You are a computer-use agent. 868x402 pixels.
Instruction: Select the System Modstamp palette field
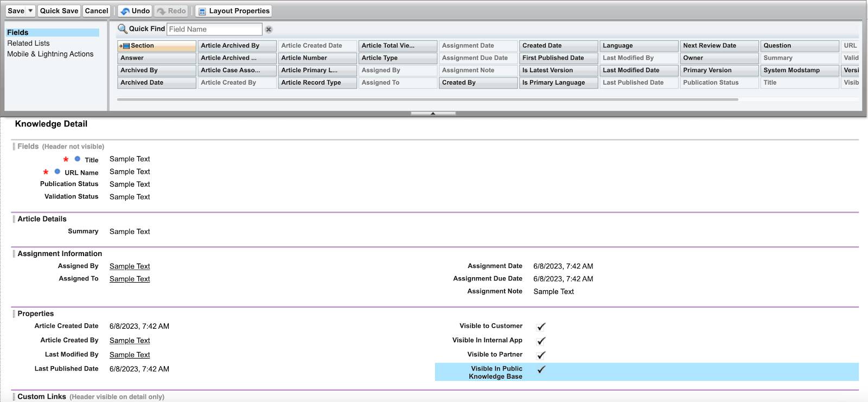point(800,71)
